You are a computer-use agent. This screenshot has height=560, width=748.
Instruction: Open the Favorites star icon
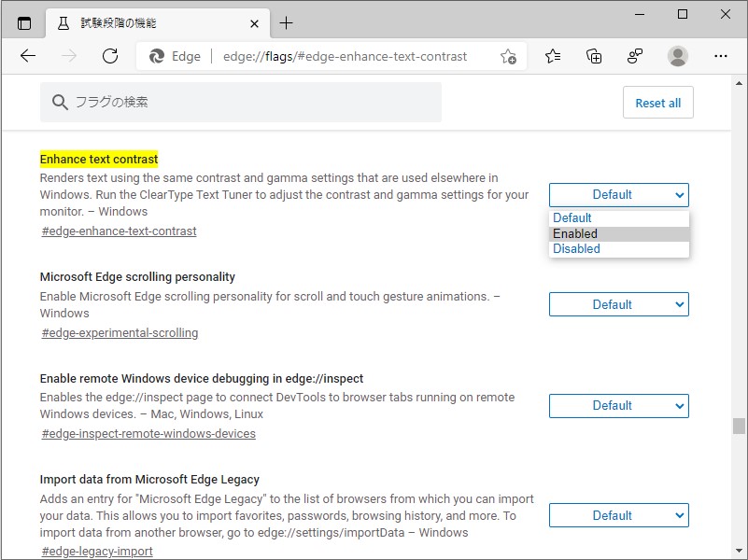[552, 56]
